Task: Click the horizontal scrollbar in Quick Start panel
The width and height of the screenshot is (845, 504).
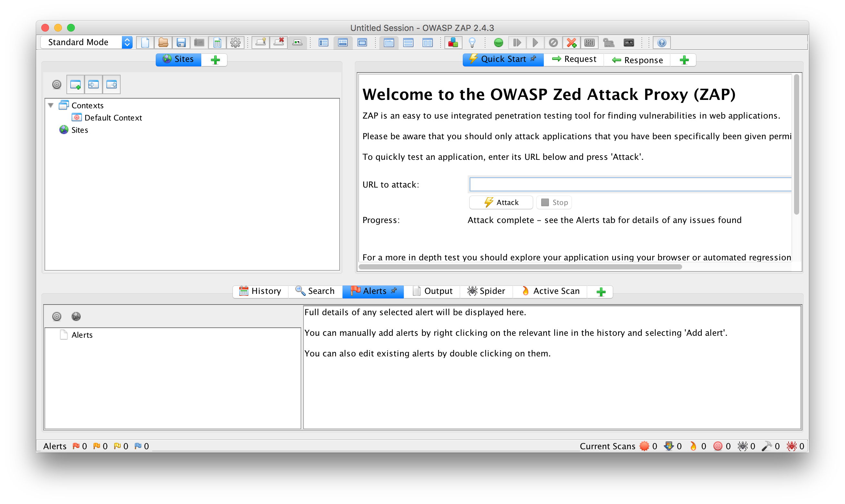Action: pos(520,267)
